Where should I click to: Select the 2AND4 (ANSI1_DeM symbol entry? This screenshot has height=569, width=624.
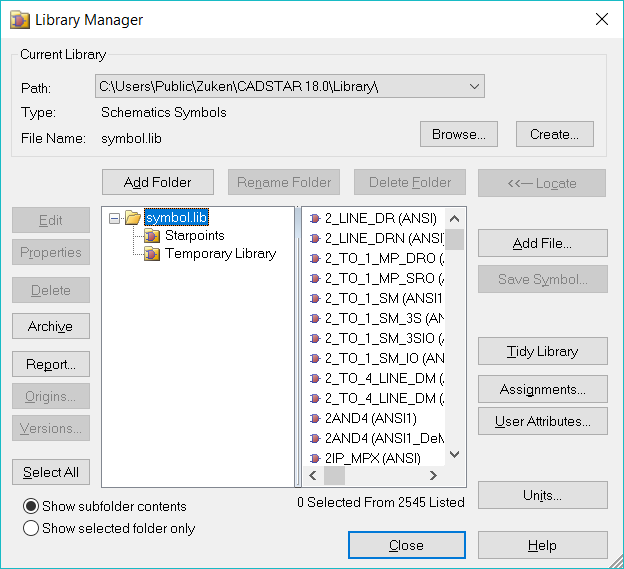[384, 438]
